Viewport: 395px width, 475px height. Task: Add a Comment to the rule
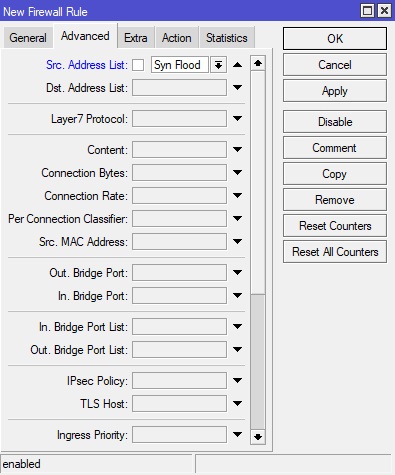[x=335, y=148]
